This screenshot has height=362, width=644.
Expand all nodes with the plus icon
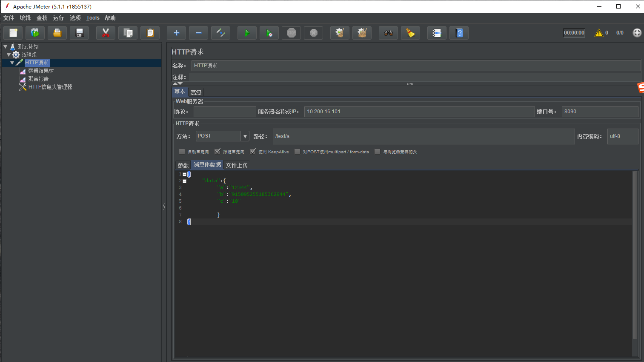(176, 33)
